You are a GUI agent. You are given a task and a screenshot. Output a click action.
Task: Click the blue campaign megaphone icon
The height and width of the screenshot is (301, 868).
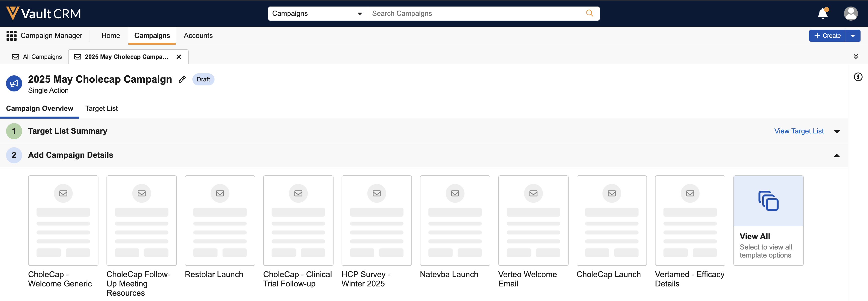click(x=14, y=83)
